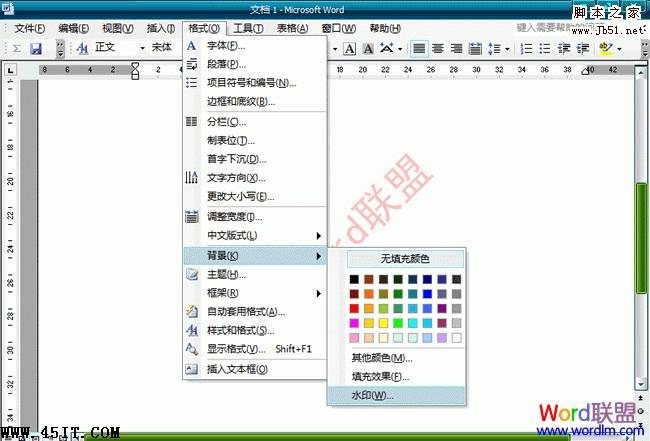Toggle character shading A button
This screenshot has width=650, height=441.
(368, 48)
